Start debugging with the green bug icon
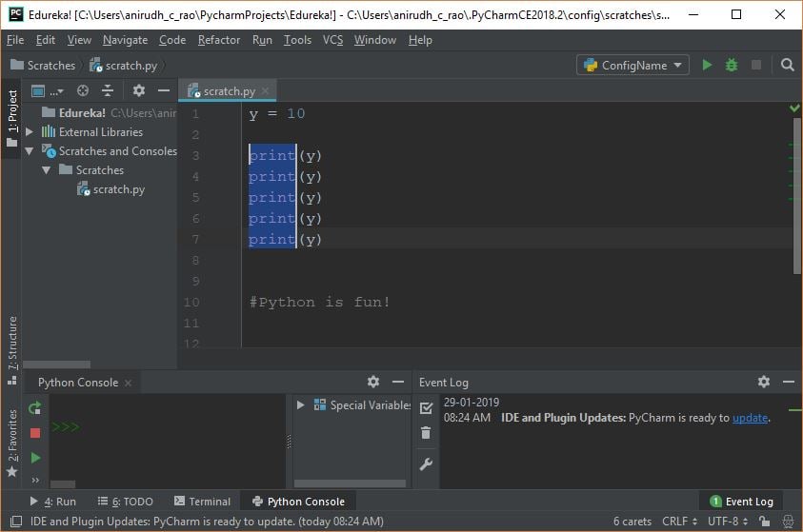This screenshot has width=803, height=532. tap(732, 65)
